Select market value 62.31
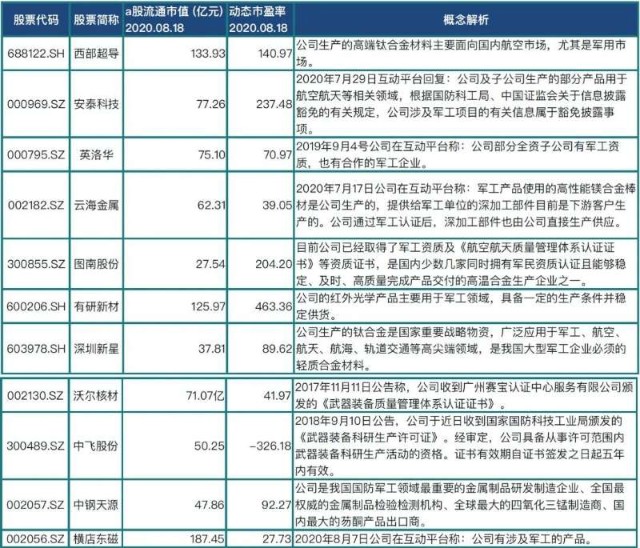640x548 pixels. (x=211, y=205)
